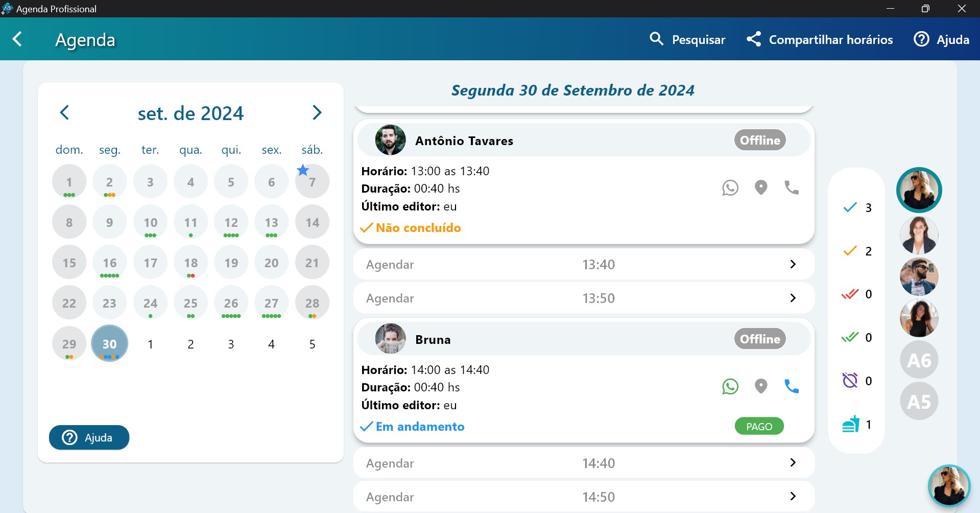Open Antônio Tavares profile photo

(391, 140)
